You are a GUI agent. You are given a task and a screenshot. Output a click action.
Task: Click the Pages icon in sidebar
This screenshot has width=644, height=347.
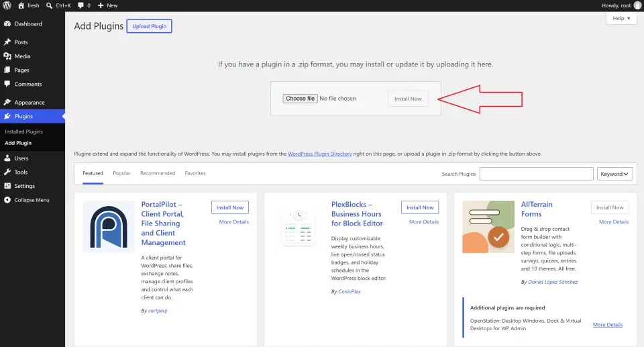(x=7, y=70)
